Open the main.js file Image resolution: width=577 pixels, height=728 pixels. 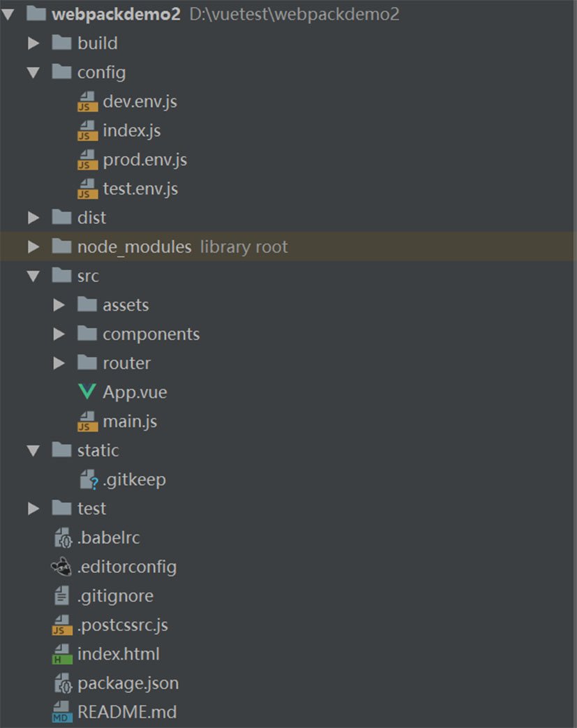(130, 422)
